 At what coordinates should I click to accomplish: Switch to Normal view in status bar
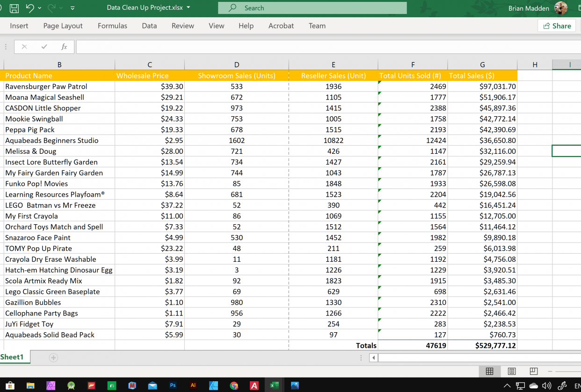click(489, 371)
